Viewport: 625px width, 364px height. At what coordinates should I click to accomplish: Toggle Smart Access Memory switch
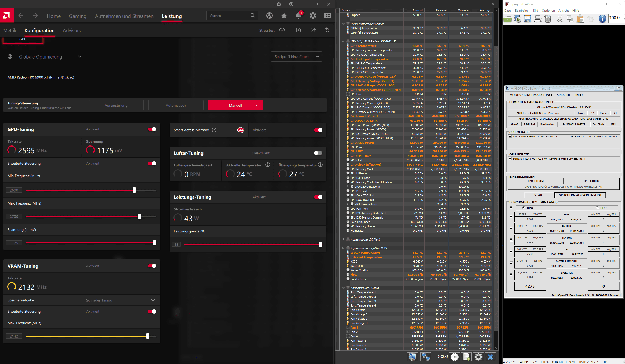tap(318, 130)
